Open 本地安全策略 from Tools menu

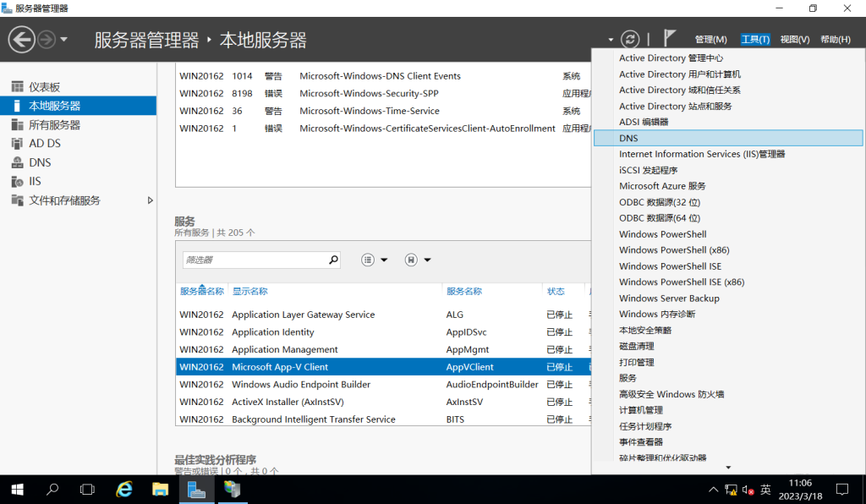(x=728, y=330)
